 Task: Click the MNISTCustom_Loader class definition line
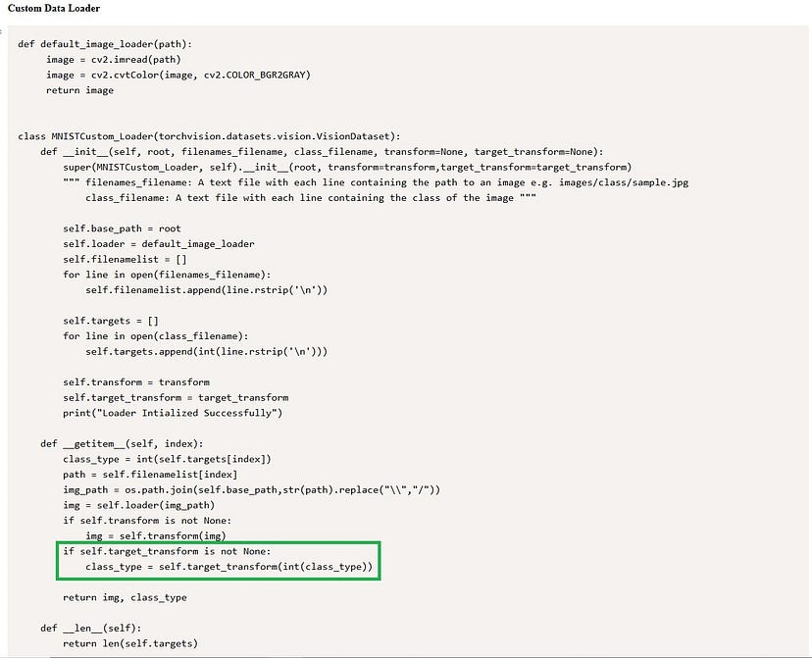click(206, 136)
